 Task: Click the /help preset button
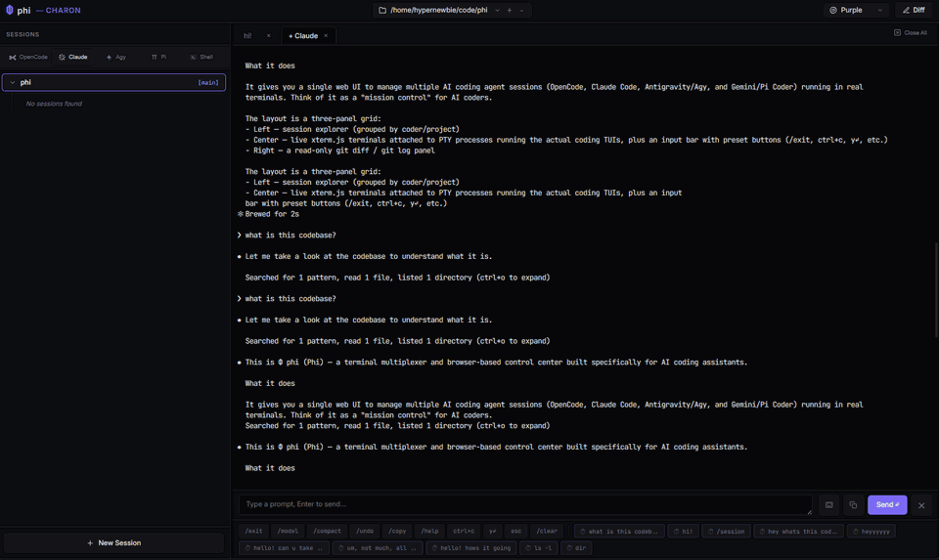coord(429,531)
